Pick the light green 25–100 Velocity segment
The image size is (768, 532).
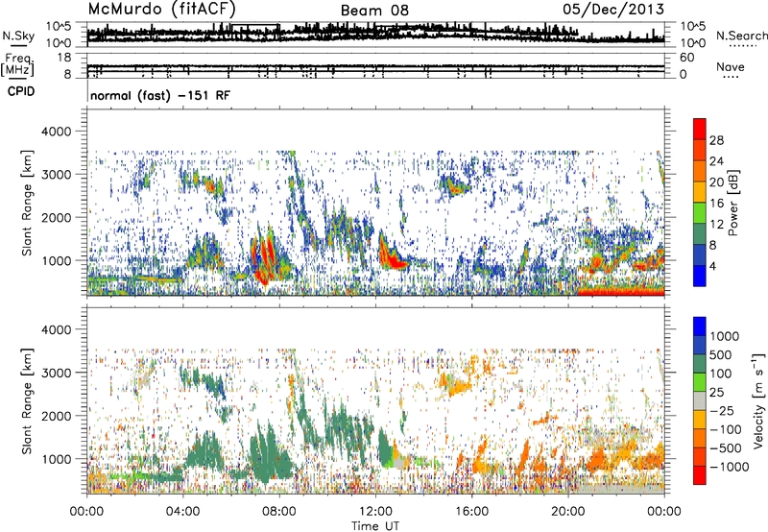point(700,382)
